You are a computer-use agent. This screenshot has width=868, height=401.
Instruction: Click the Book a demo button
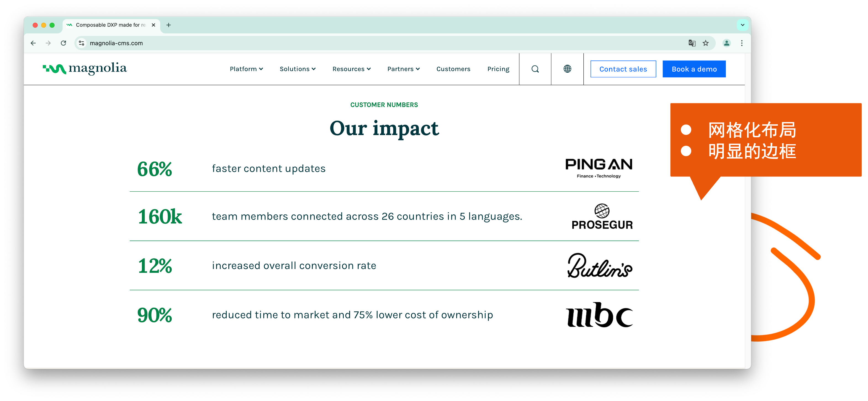tap(694, 69)
